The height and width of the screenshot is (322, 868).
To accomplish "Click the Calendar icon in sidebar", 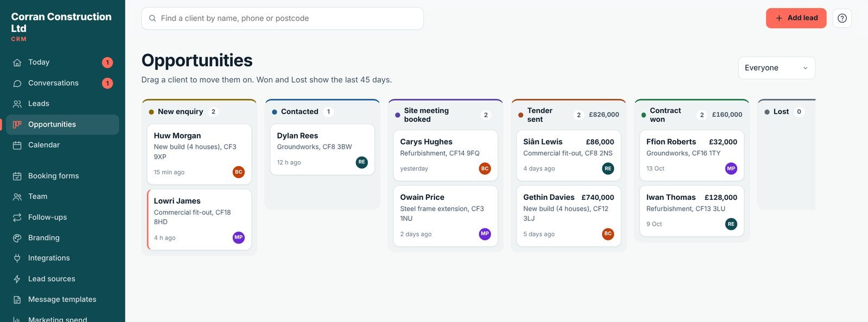I will click(x=17, y=145).
